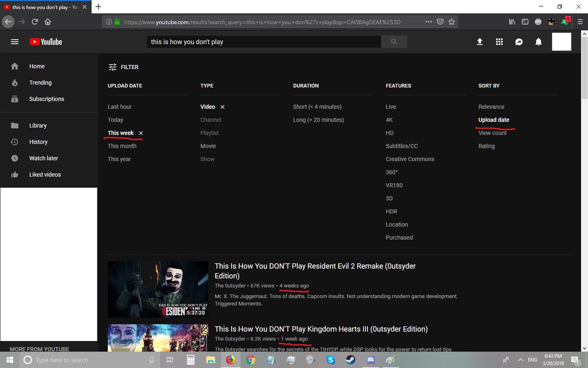
Task: Enable the 4K feature filter
Action: pyautogui.click(x=389, y=120)
